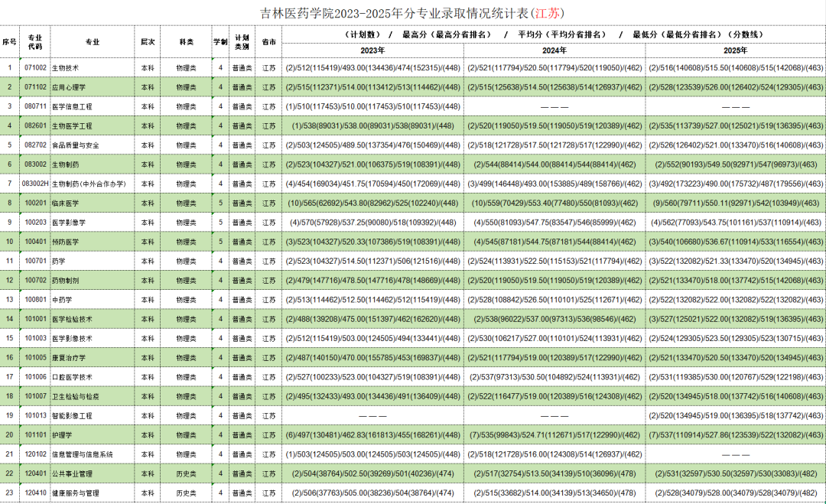The width and height of the screenshot is (826, 504).
Task: Select 2025 data cell for 应用心理学
Action: 736,87
